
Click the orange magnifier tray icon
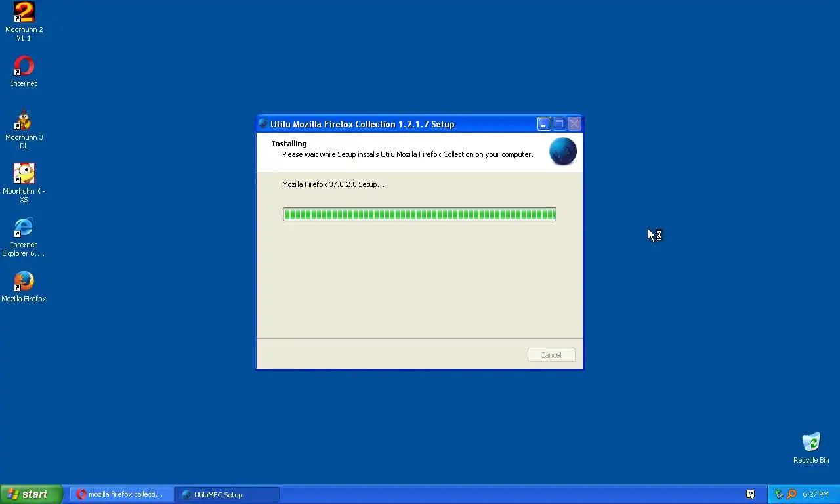coord(791,494)
